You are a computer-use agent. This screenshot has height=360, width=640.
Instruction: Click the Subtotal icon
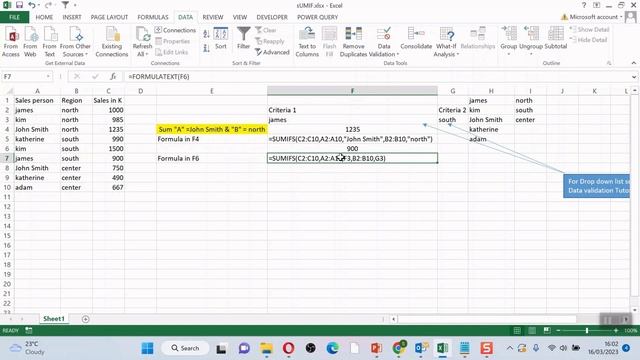point(556,38)
